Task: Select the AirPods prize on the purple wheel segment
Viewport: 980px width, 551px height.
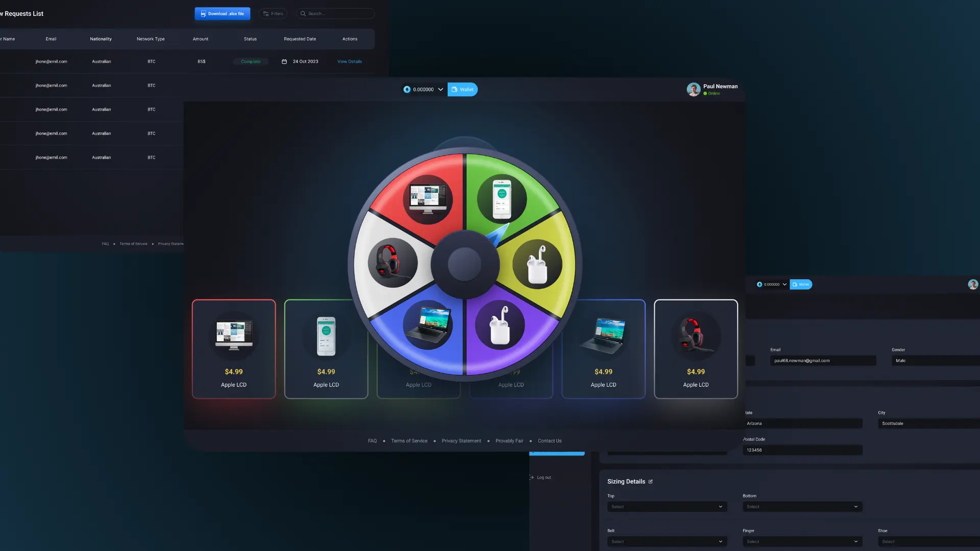Action: pos(500,325)
